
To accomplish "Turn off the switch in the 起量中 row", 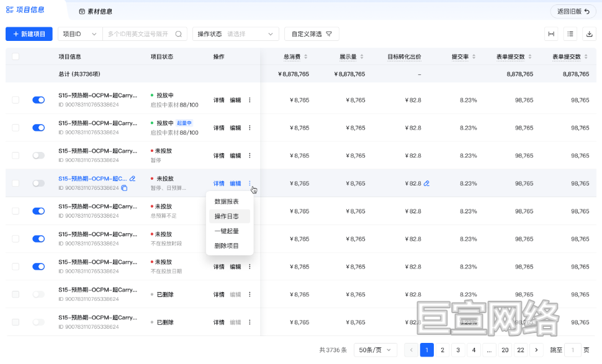I will [x=38, y=128].
